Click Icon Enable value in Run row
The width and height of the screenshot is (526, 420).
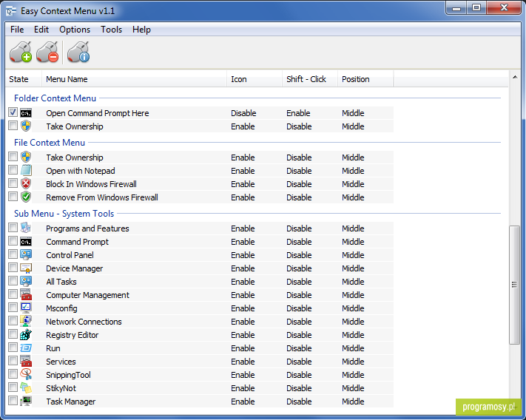tap(243, 348)
